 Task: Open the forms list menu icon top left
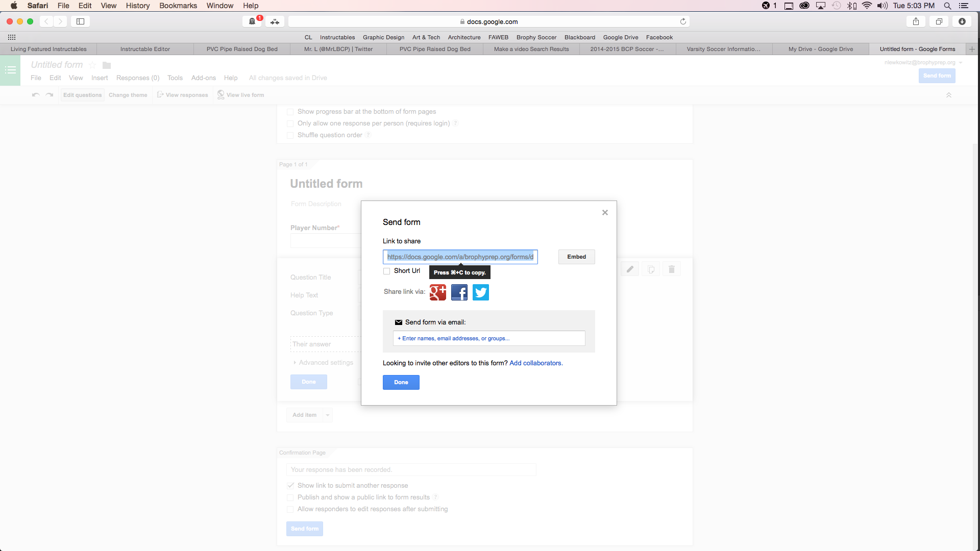click(x=10, y=70)
